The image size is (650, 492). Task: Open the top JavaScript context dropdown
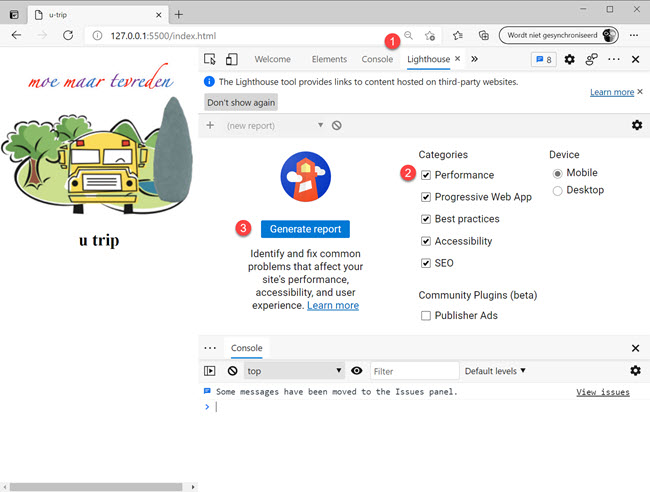point(294,371)
